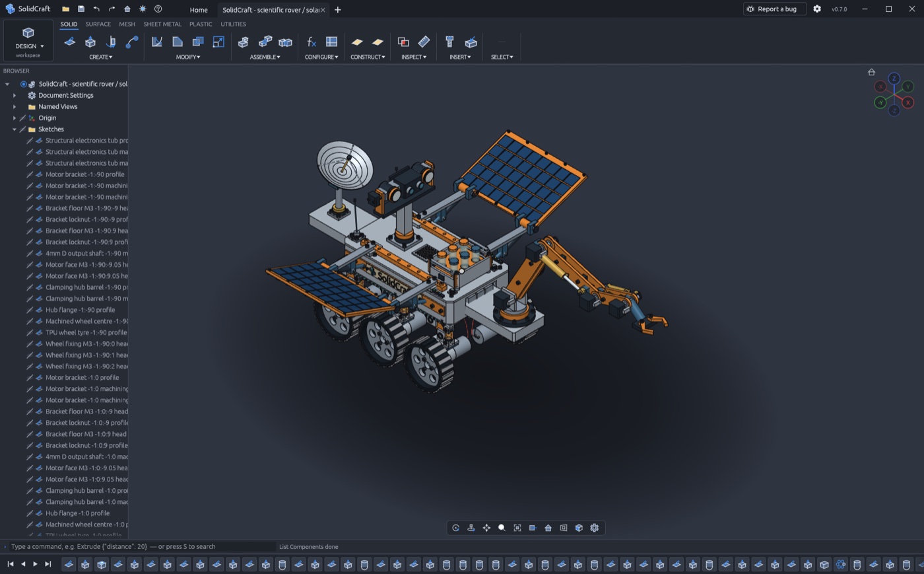Screen dimensions: 924x574
Task: Click the Orbit icon in navigation bar
Action: 455,528
